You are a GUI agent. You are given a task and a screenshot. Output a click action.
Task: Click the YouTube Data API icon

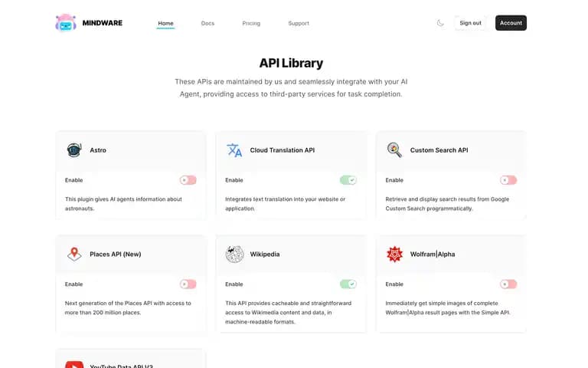tap(74, 365)
